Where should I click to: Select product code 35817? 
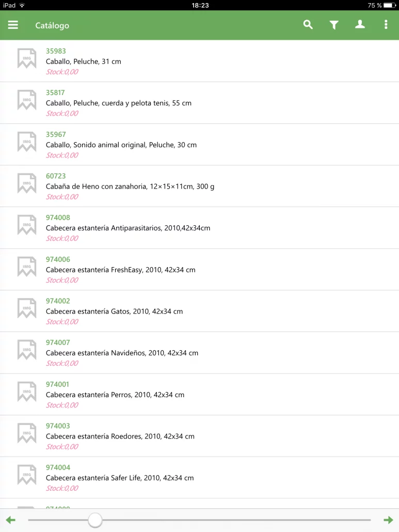pyautogui.click(x=55, y=92)
